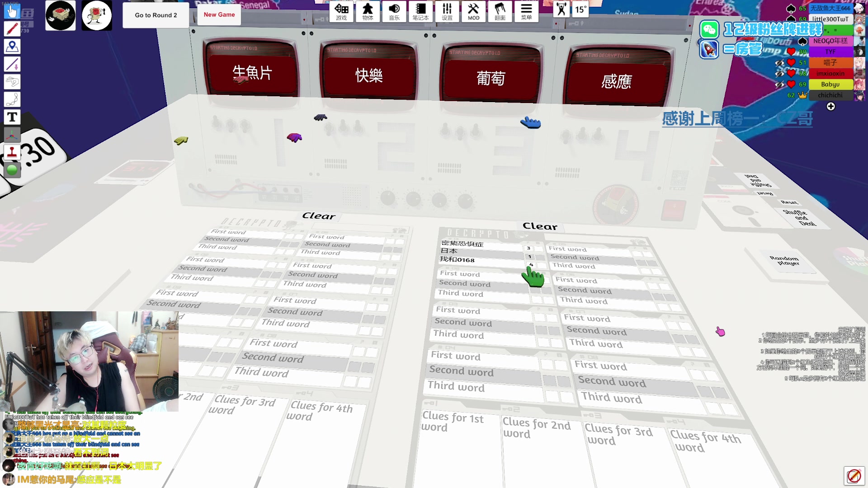Select the 快樂 word card
868x488 pixels.
[368, 75]
